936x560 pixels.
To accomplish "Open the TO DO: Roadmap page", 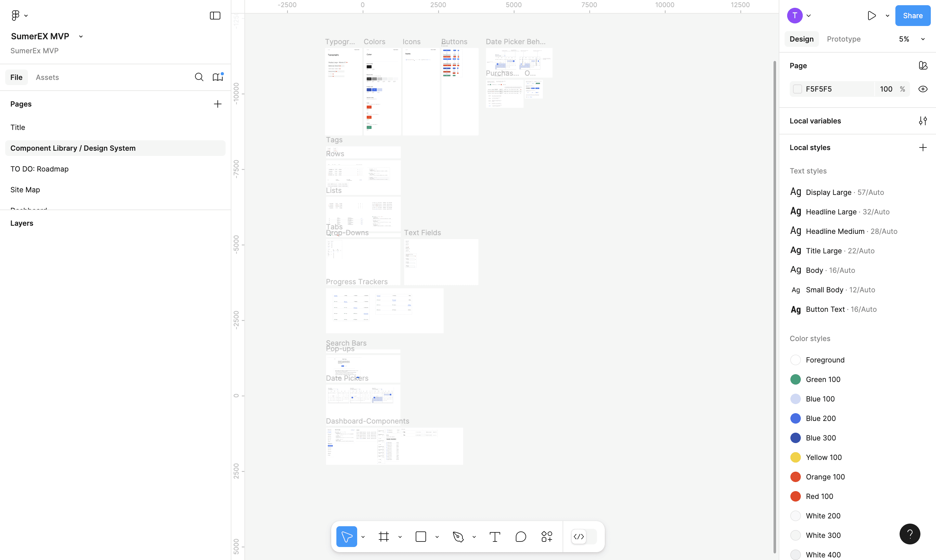I will point(40,169).
